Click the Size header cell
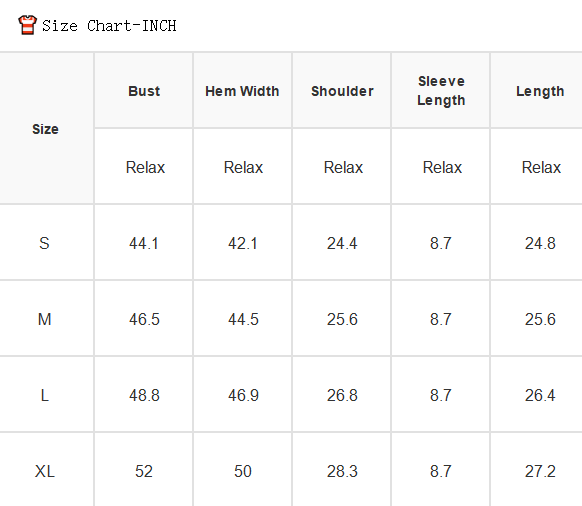The image size is (582, 506). point(45,129)
